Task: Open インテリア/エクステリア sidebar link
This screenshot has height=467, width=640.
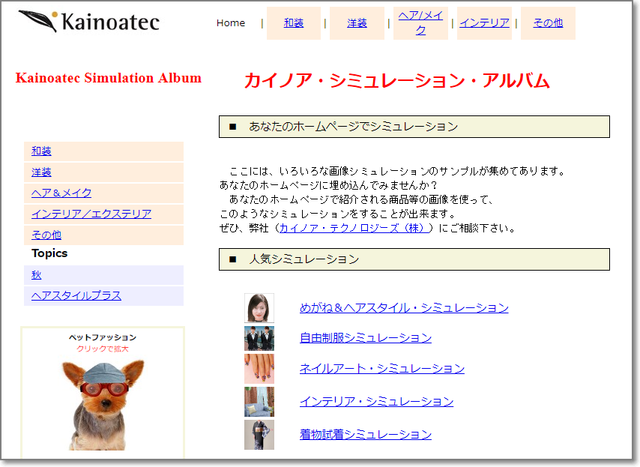Action: [91, 214]
